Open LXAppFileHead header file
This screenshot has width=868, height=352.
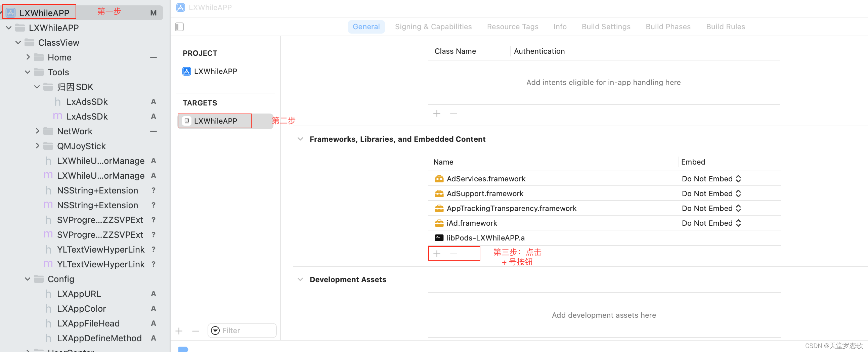[x=88, y=323]
